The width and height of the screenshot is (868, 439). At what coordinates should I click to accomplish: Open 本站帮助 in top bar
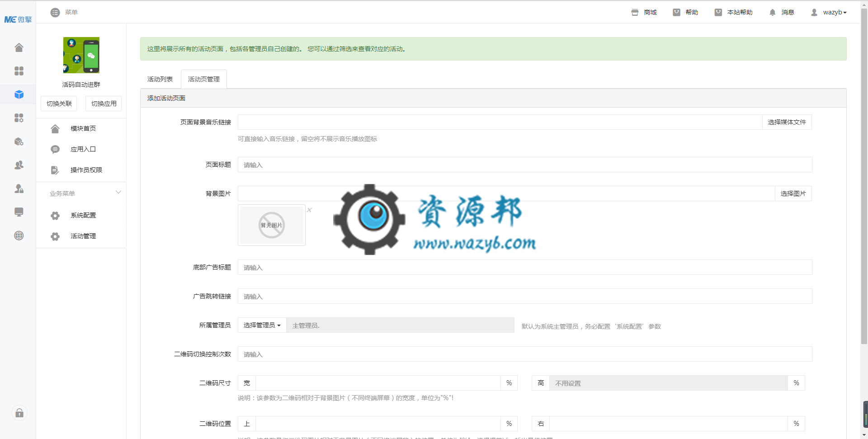733,12
